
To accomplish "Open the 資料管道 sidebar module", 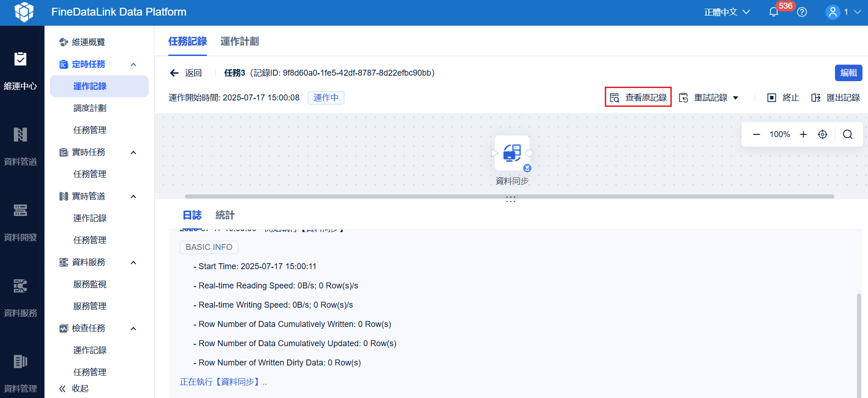I will 20,147.
